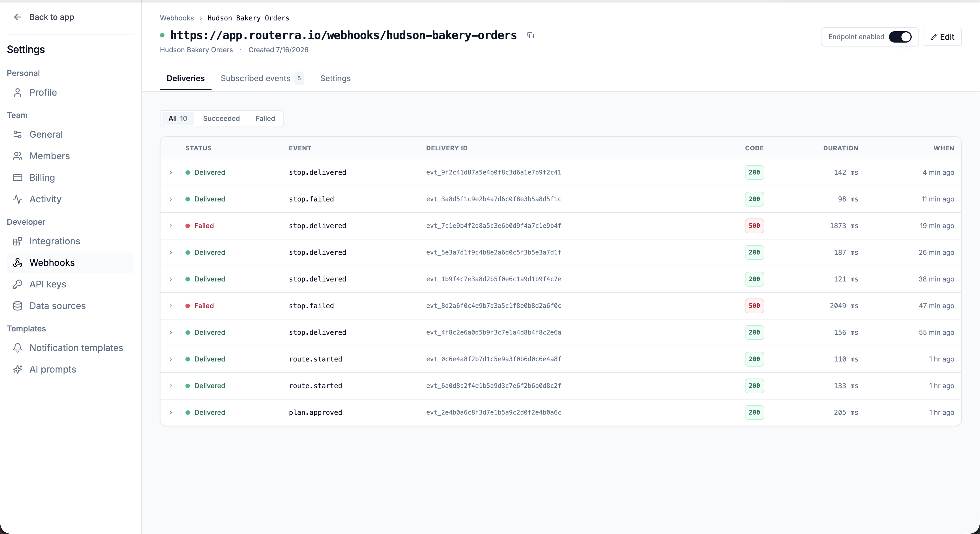The height and width of the screenshot is (534, 980).
Task: Click the Back to app label
Action: [x=52, y=17]
